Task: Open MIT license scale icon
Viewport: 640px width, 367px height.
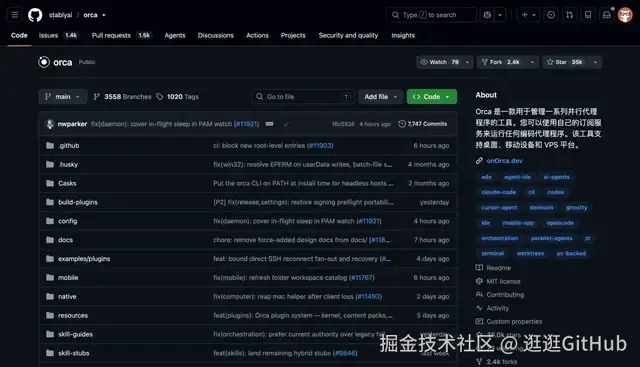Action: tap(479, 281)
